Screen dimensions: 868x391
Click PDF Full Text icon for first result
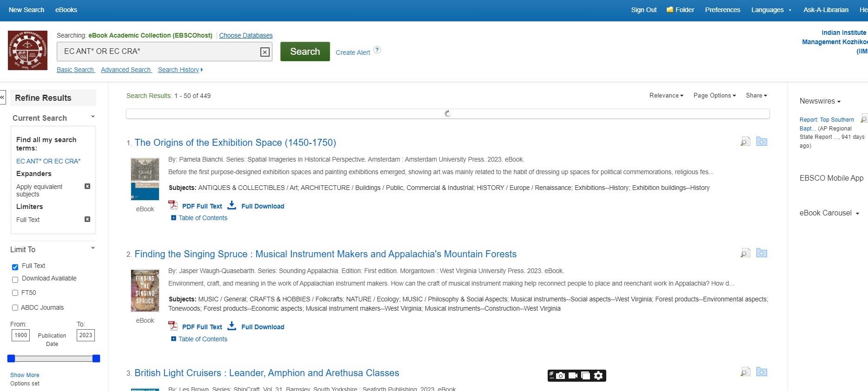pos(173,205)
